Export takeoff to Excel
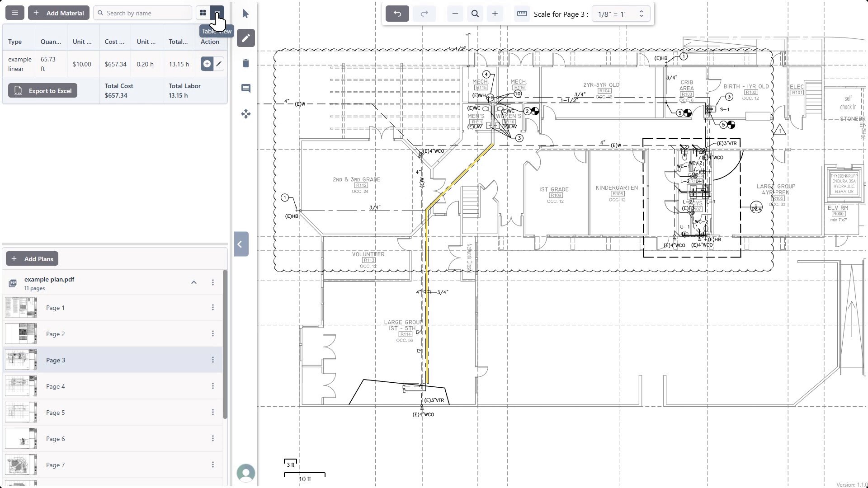This screenshot has width=868, height=488. pyautogui.click(x=43, y=91)
